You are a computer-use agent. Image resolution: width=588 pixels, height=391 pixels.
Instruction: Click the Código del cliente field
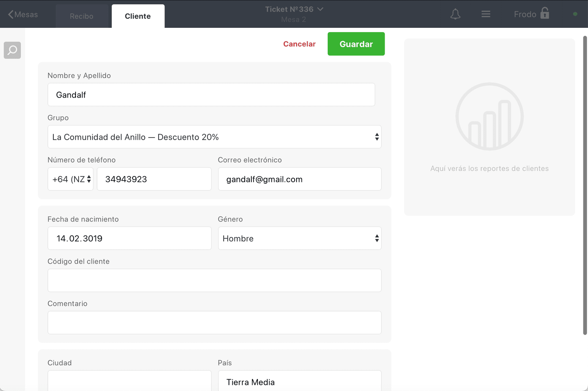[x=214, y=281]
